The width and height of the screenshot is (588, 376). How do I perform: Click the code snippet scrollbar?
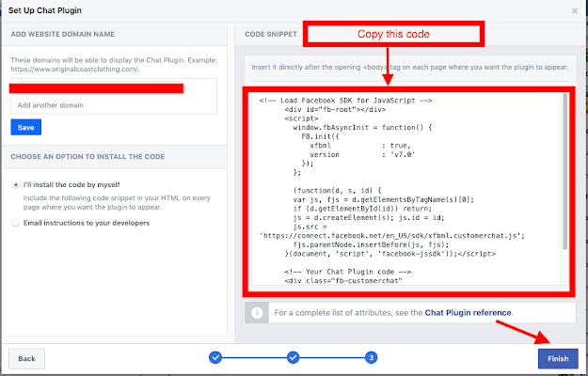pyautogui.click(x=564, y=171)
